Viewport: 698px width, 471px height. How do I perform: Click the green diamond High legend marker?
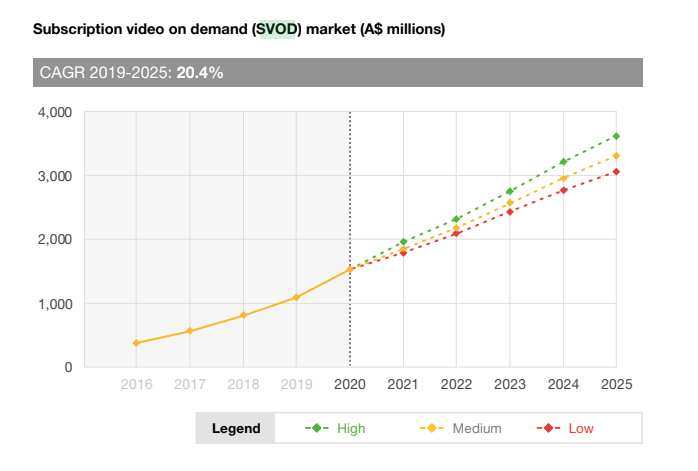click(x=317, y=429)
